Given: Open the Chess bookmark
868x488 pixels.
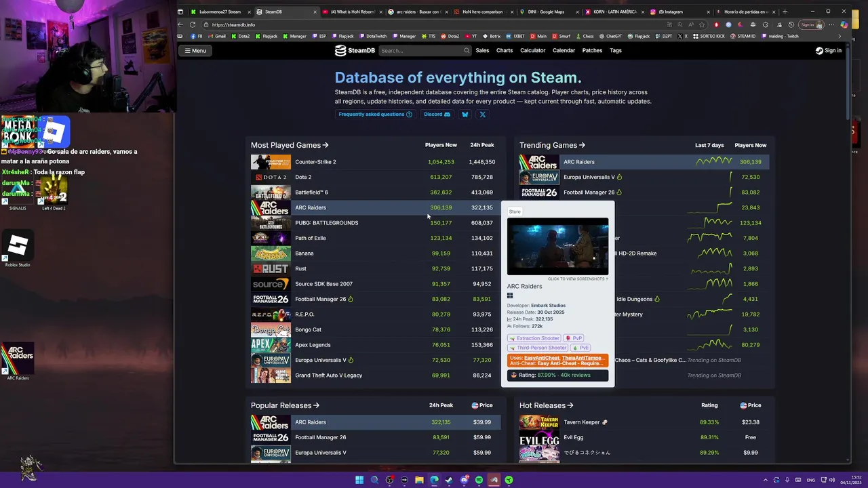Looking at the screenshot, I should point(585,36).
